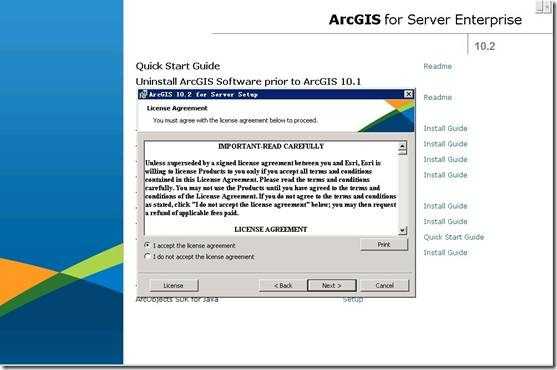Click the License button
This screenshot has width=557, height=370.
174,285
